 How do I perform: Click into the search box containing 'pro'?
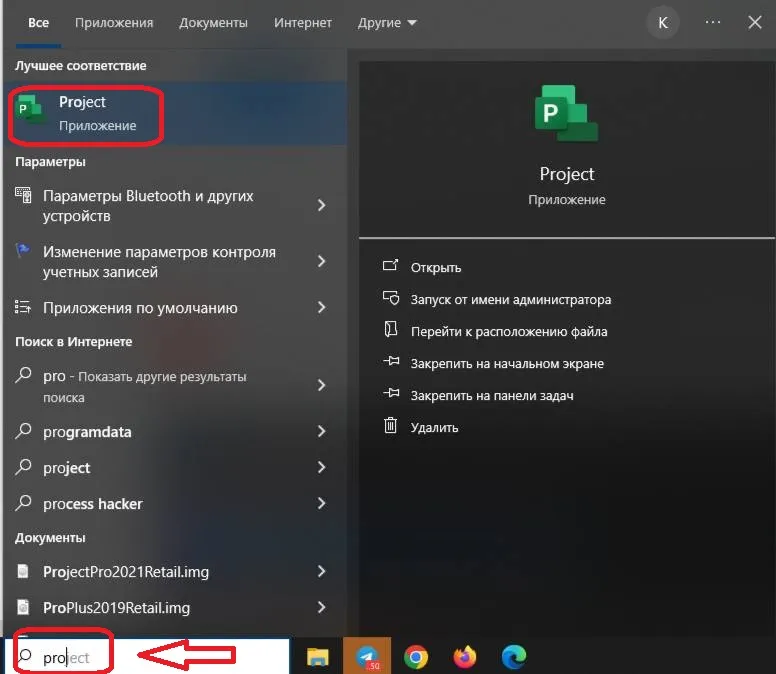[147, 656]
